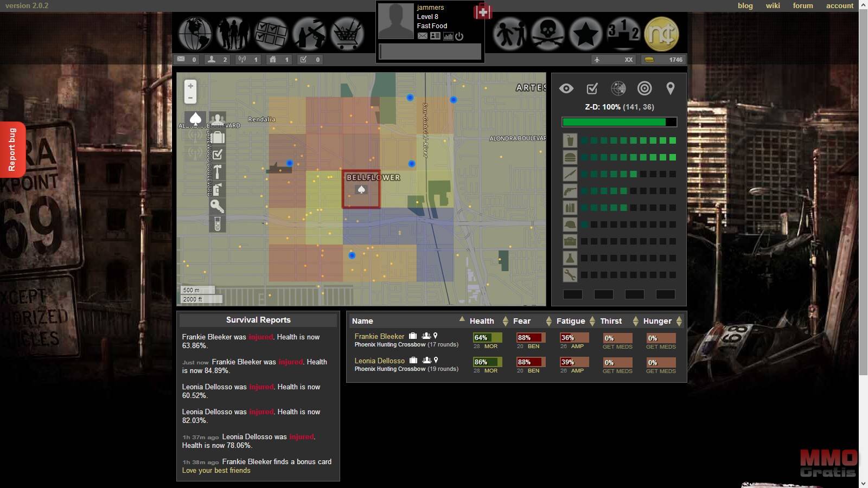The height and width of the screenshot is (488, 868).
Task: Open the forum link in top menu
Action: pos(802,5)
